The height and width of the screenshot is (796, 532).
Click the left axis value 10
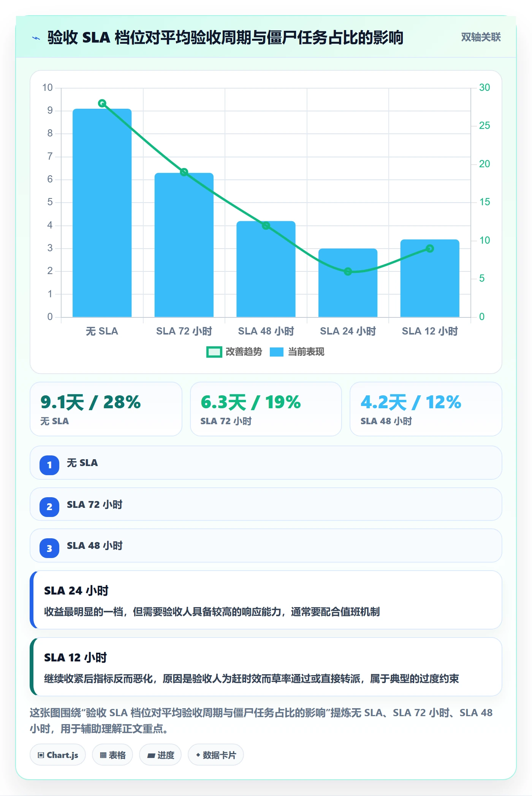(47, 87)
